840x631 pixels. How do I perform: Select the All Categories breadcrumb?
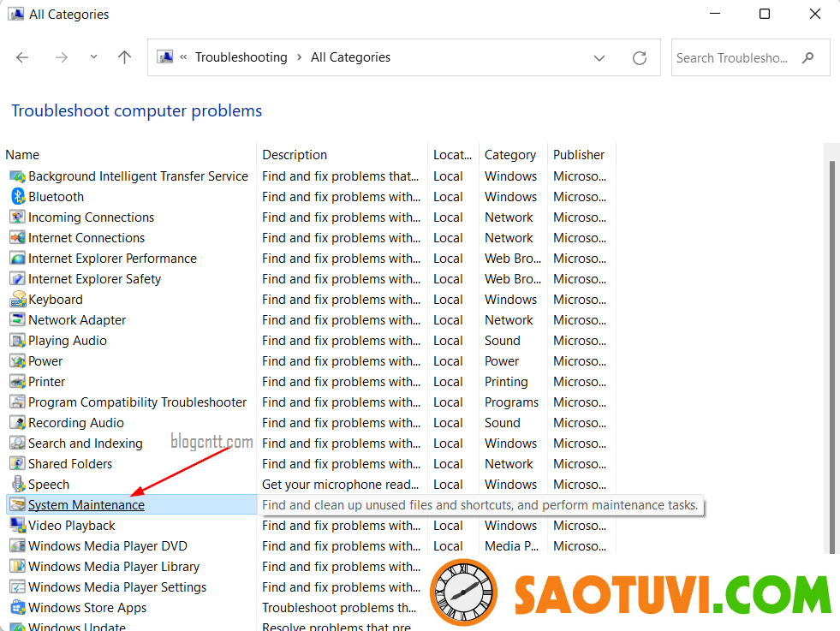(350, 57)
